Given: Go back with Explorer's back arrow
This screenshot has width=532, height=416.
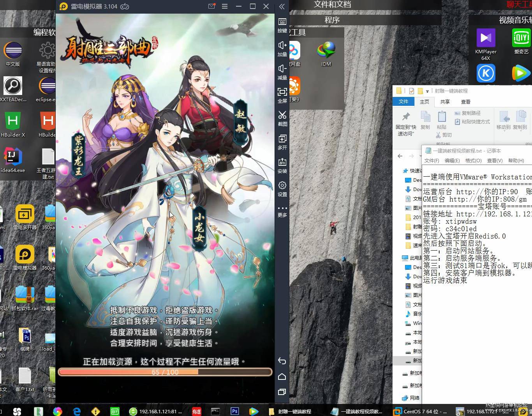Looking at the screenshot, I should pyautogui.click(x=400, y=156).
